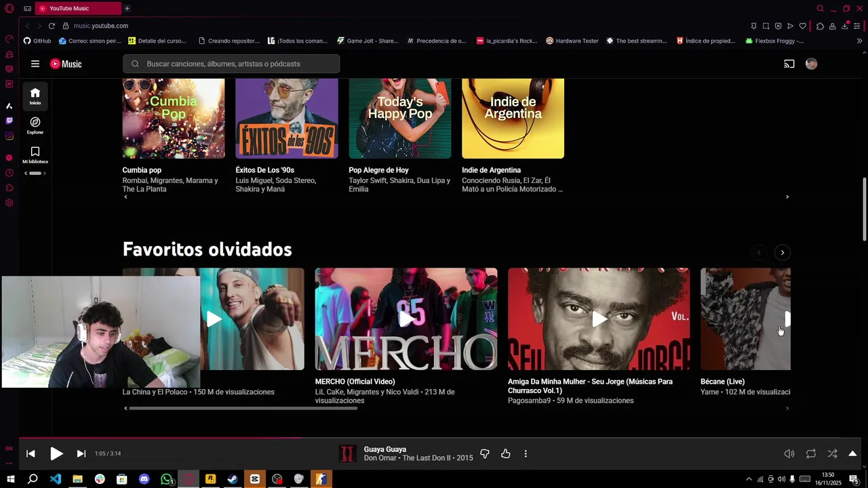The width and height of the screenshot is (868, 488).
Task: Dislike the song Guaya Guaya
Action: point(485,453)
